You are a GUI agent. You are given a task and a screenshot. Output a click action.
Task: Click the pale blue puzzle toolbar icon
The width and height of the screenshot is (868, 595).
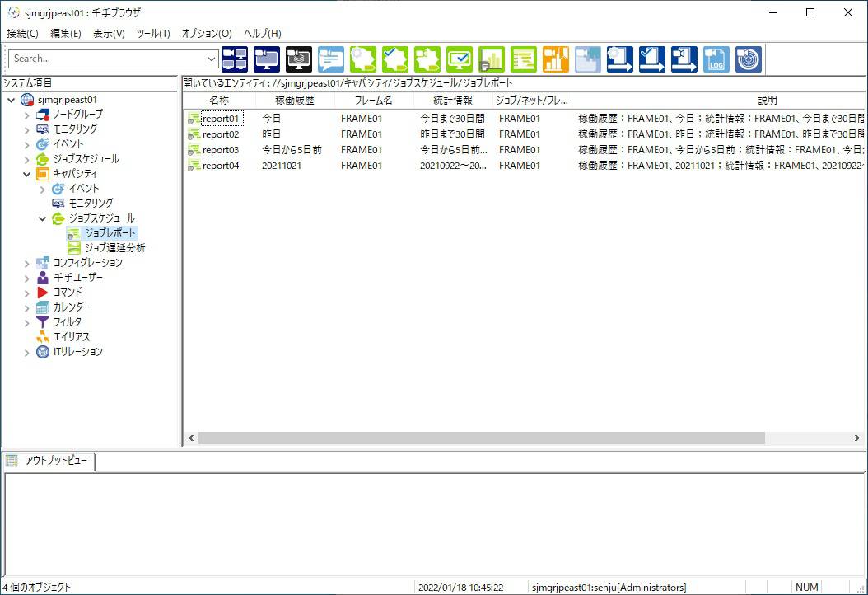(588, 59)
